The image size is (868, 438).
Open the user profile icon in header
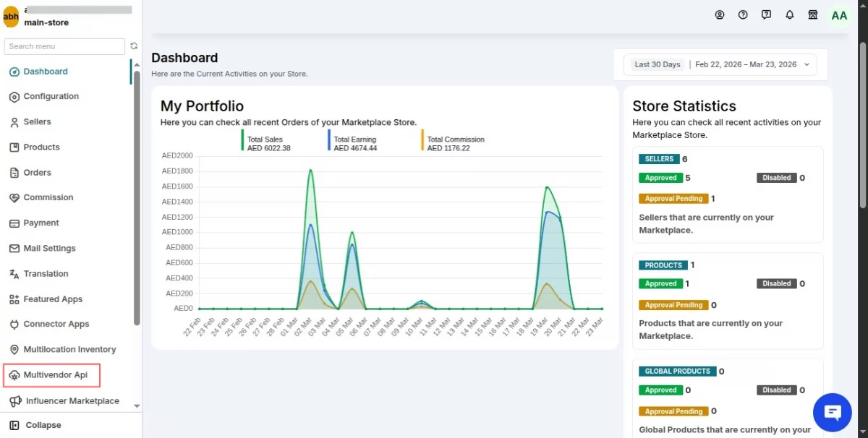tap(720, 14)
